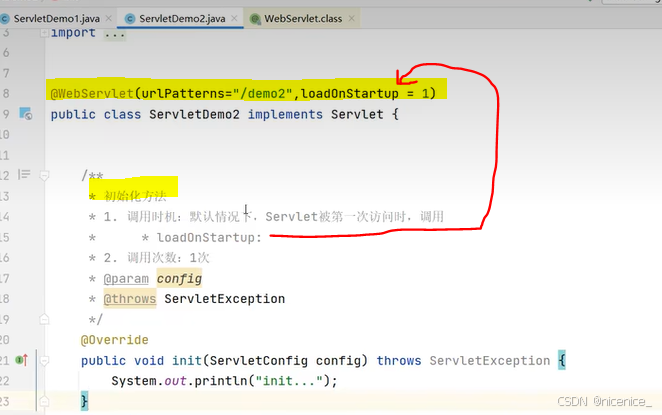Image resolution: width=662 pixels, height=415 pixels.
Task: Click the loadOnStartup: comment line text
Action: point(209,238)
